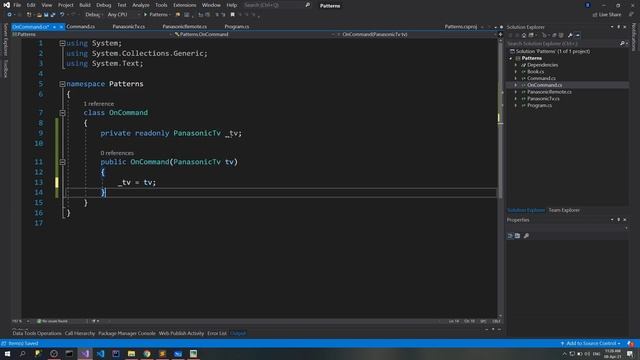Close the OnCommand.cs tab
The width and height of the screenshot is (640, 360).
point(61,27)
